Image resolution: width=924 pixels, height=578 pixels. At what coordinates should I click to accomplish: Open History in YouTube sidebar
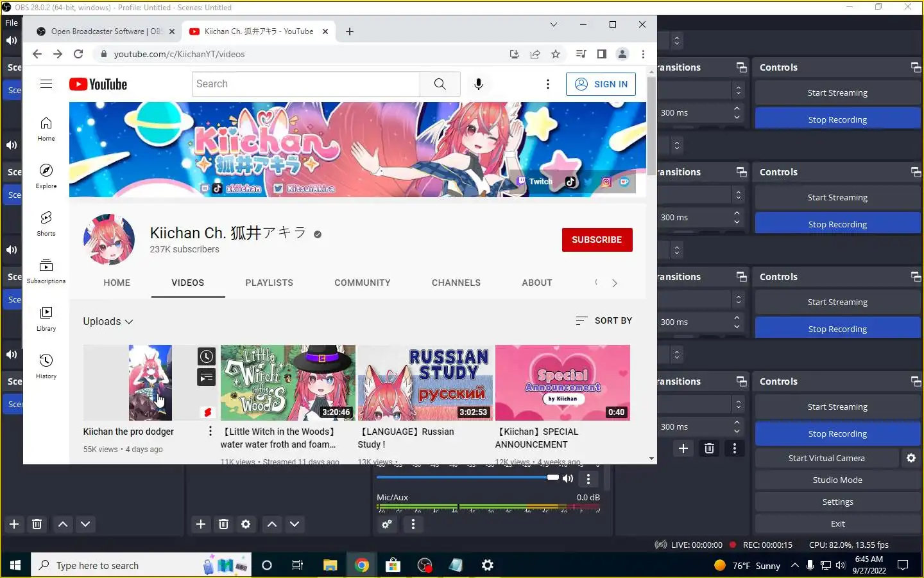(x=46, y=366)
